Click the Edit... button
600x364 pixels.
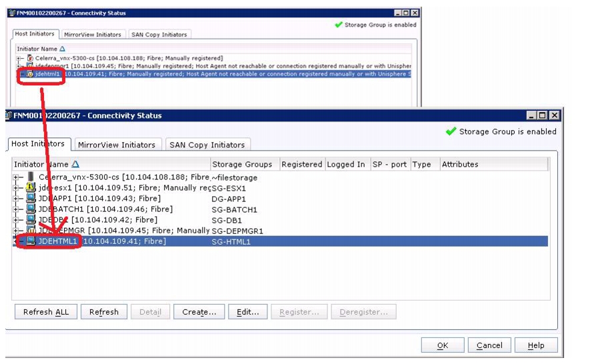(x=247, y=312)
